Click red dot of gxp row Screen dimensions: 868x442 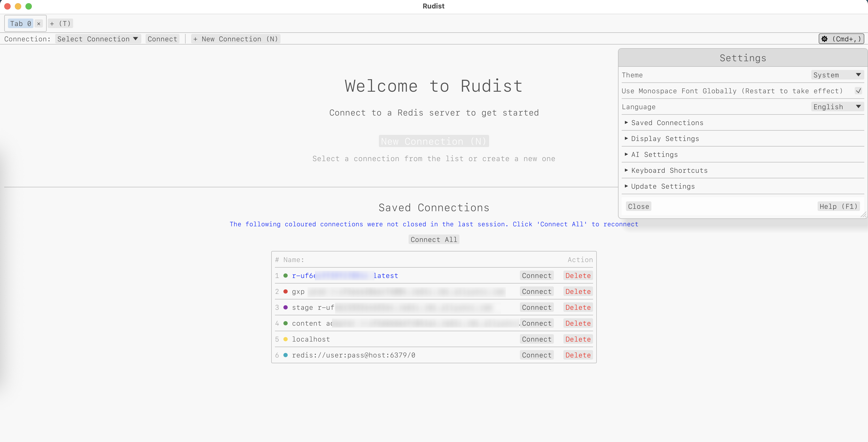pos(286,291)
